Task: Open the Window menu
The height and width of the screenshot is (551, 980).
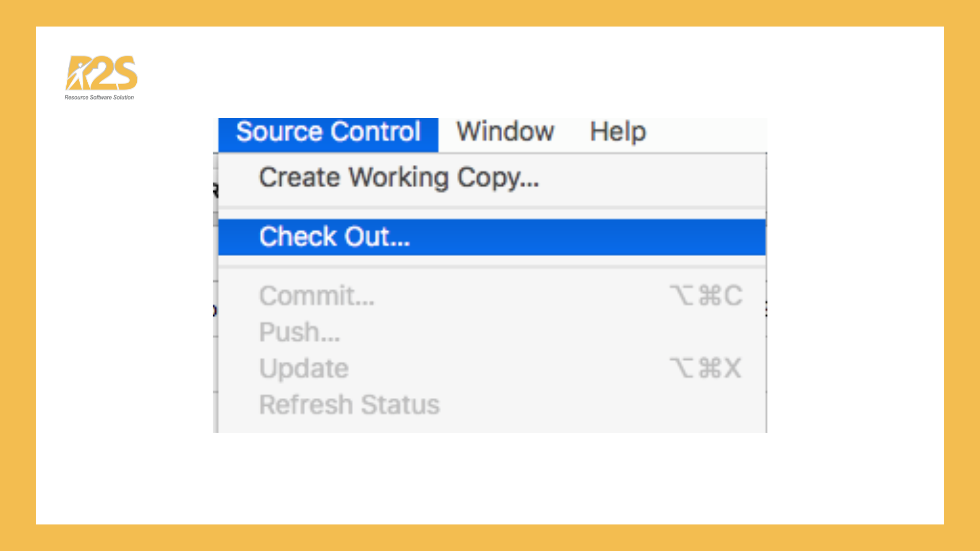Action: [505, 132]
